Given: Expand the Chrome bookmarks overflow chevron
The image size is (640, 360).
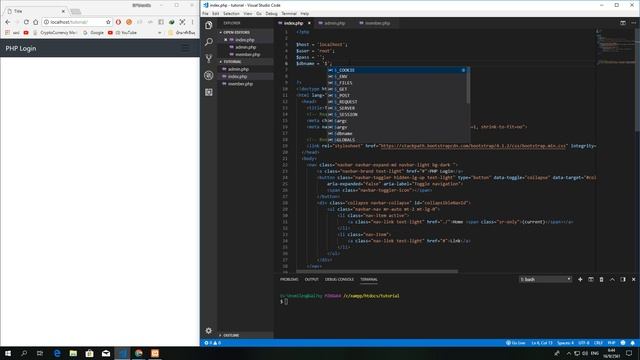Looking at the screenshot, I should click(160, 33).
